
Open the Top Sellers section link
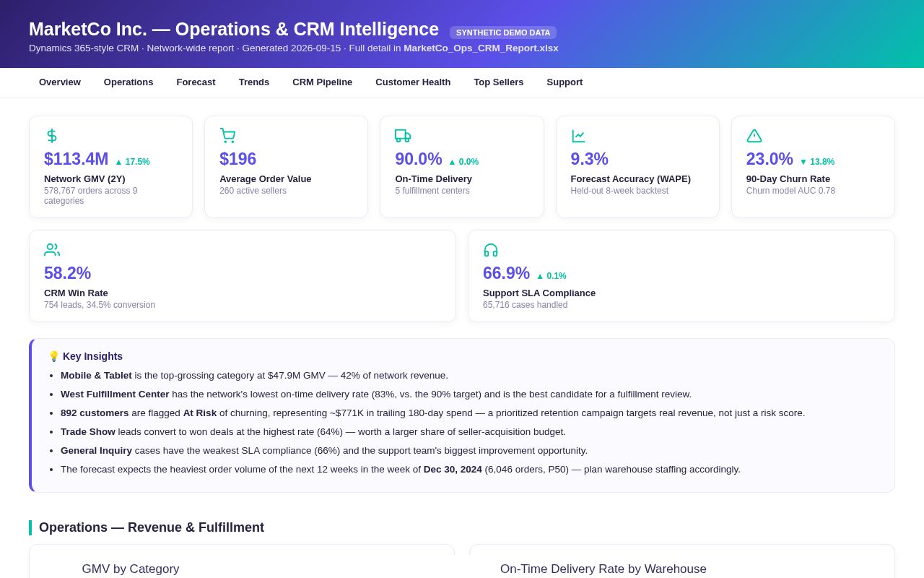point(499,82)
